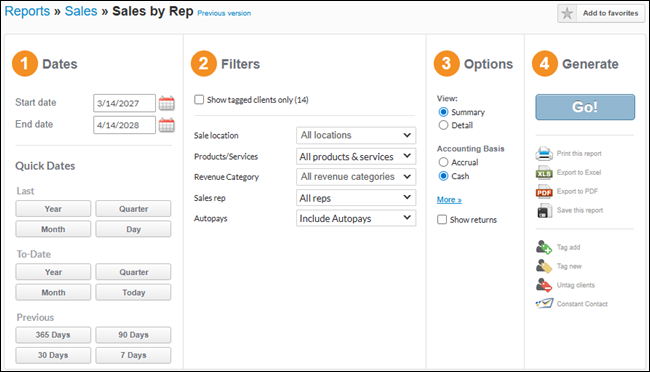The width and height of the screenshot is (650, 372).
Task: Click the Constant Contact text
Action: [x=582, y=304]
